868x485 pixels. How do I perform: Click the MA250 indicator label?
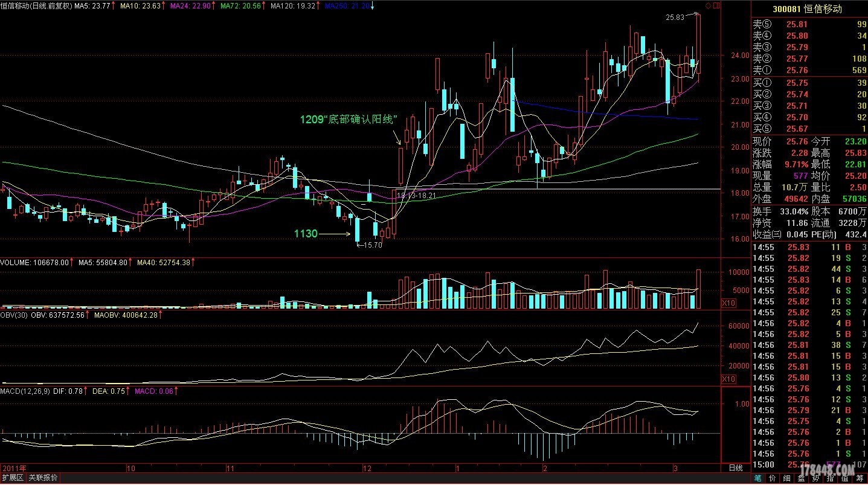tap(347, 5)
